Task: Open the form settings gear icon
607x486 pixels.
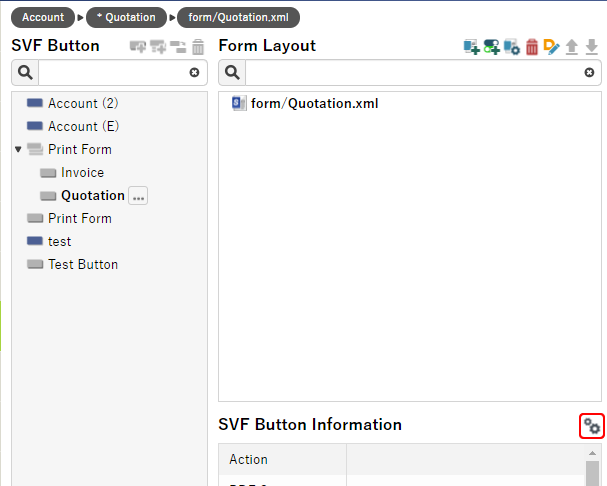Action: tap(512, 47)
